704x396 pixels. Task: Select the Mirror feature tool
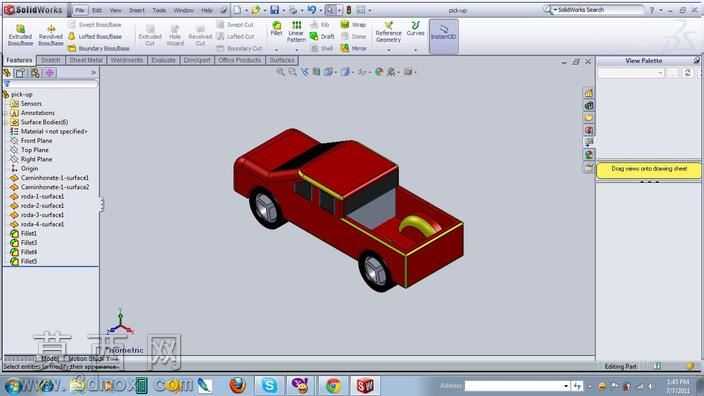[354, 48]
